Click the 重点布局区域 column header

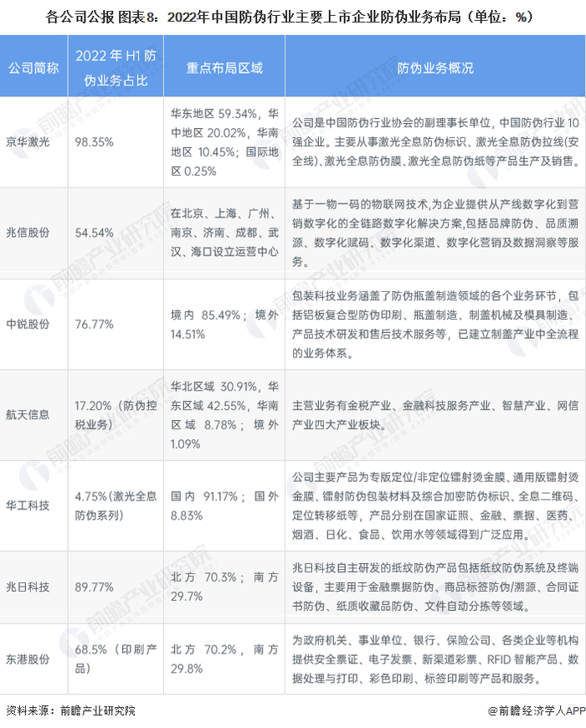224,68
